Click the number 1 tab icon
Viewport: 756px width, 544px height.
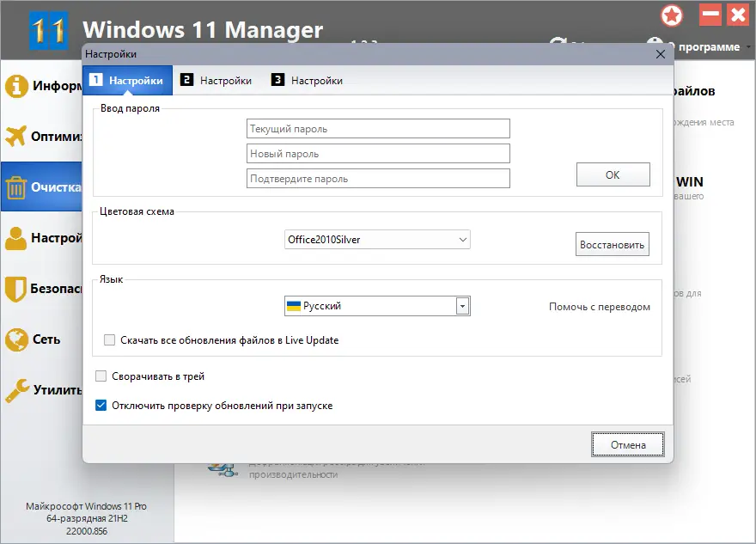[95, 80]
